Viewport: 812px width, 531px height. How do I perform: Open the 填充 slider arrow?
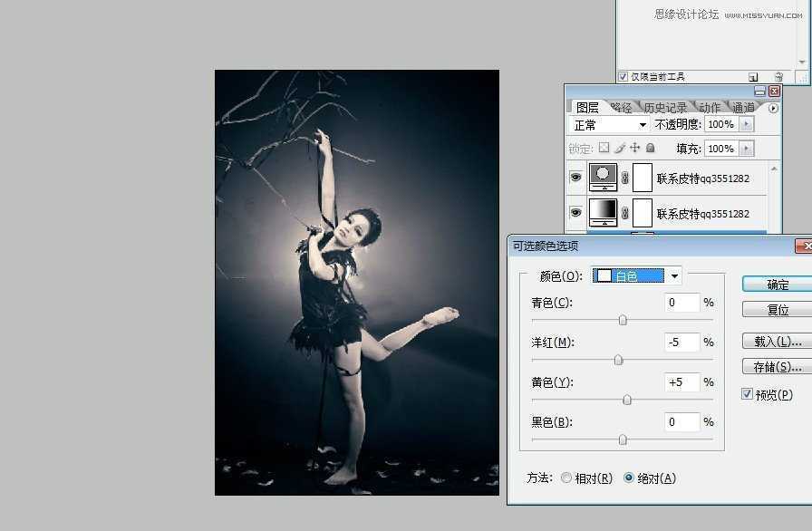pyautogui.click(x=746, y=149)
